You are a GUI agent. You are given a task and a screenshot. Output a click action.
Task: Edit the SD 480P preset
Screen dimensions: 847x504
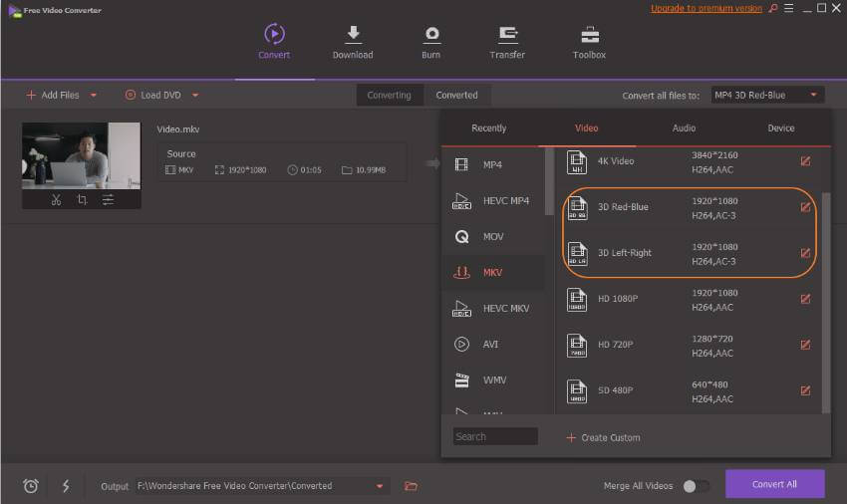(805, 390)
